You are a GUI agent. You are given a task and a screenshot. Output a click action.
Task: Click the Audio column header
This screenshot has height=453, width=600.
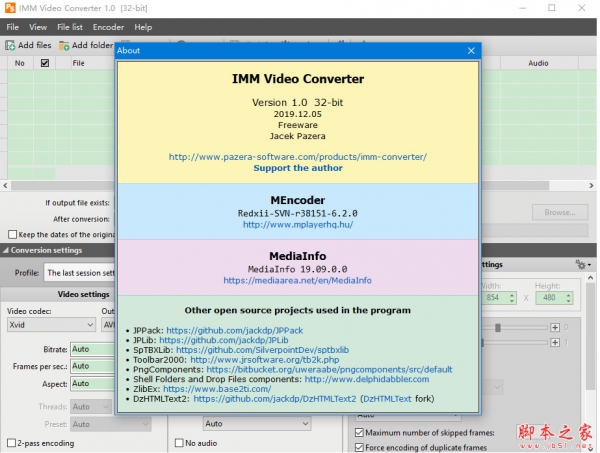coord(538,63)
